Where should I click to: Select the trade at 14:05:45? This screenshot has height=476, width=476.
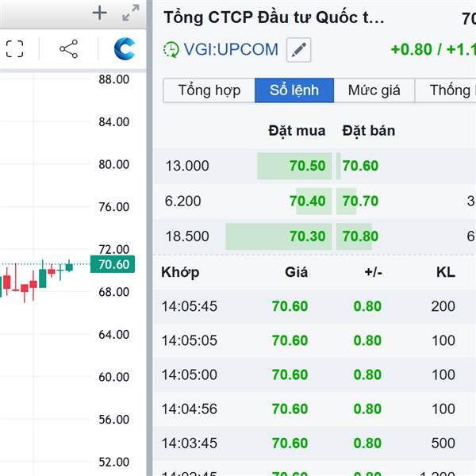point(314,306)
